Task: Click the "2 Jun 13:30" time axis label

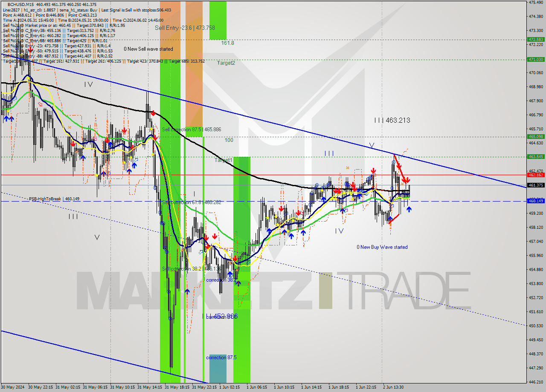Action: tap(393, 387)
